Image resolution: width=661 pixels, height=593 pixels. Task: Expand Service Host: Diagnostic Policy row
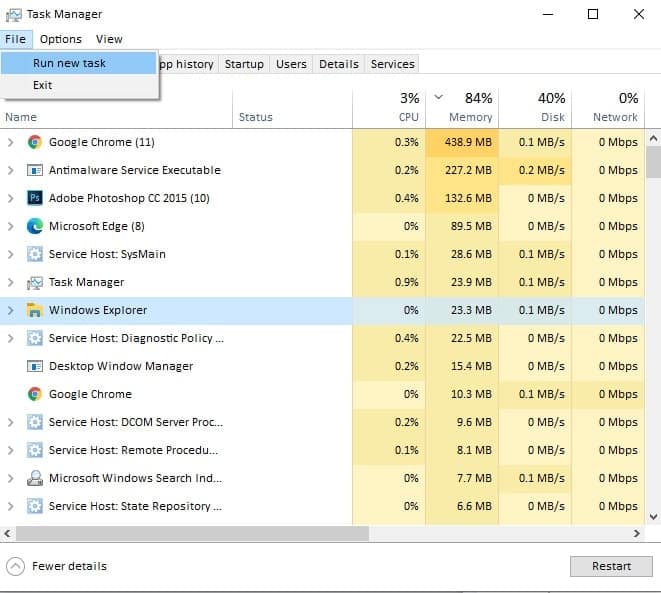pos(11,338)
